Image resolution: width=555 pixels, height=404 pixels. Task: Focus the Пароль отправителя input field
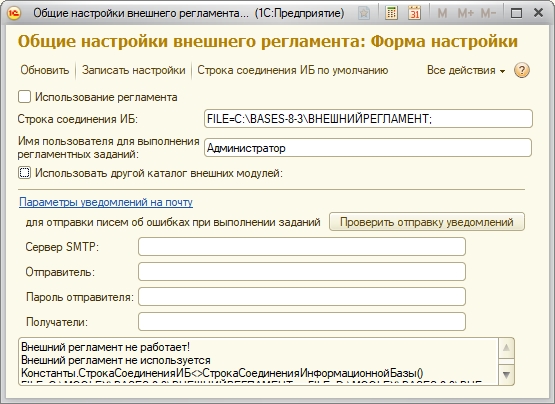click(302, 297)
